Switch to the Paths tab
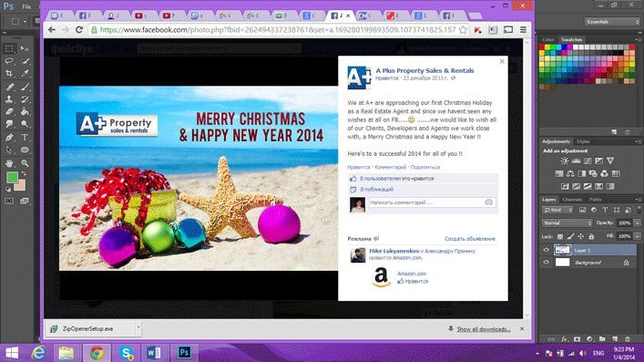This screenshot has width=644, height=362. 596,200
